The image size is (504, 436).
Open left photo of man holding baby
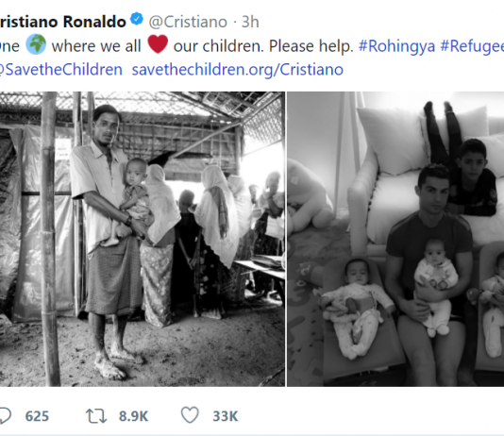(143, 239)
